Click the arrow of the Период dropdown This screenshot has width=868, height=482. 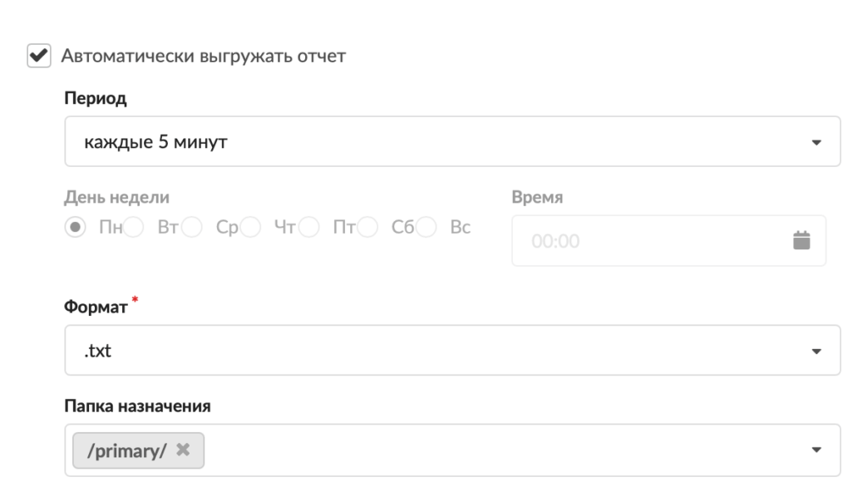[815, 143]
